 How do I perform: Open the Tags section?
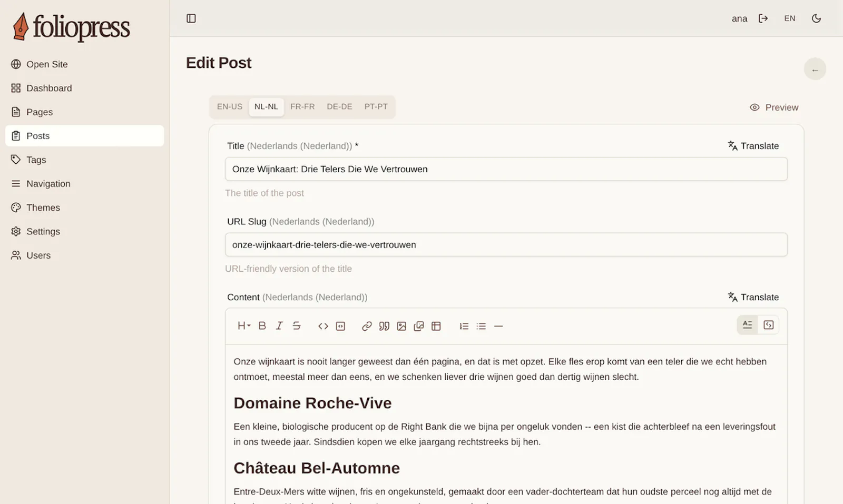coord(84,160)
